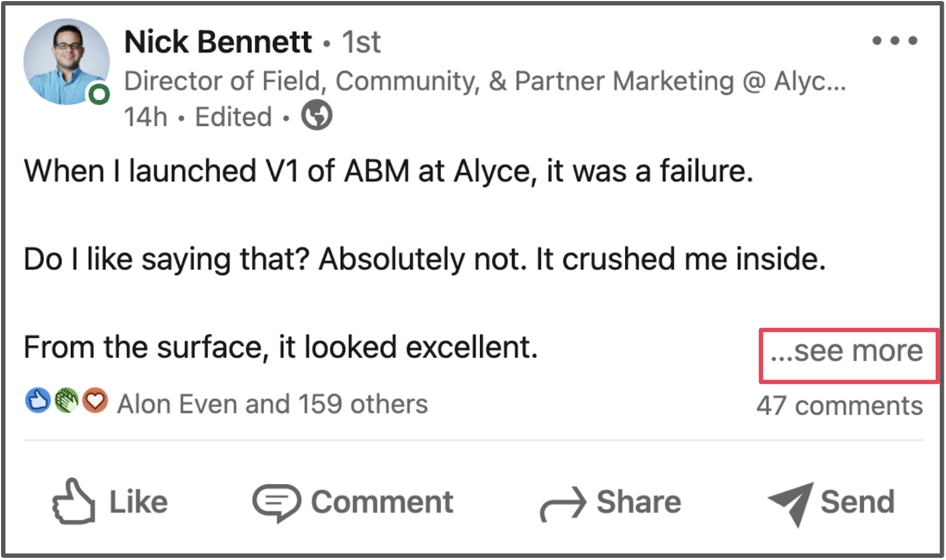Click the 'When I launched V1' post text
The height and width of the screenshot is (560, 946).
click(x=388, y=171)
